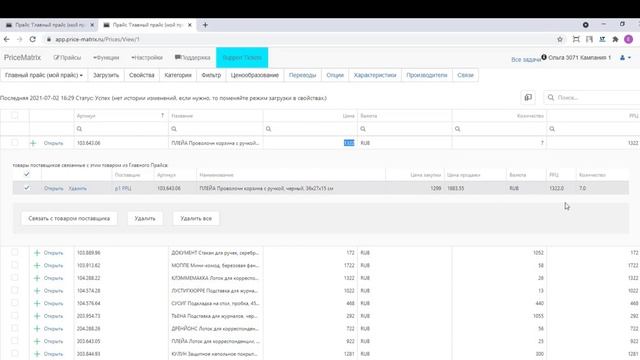640x360 pixels.
Task: Expand the МОППЕ row with its plus icon
Action: point(37,266)
